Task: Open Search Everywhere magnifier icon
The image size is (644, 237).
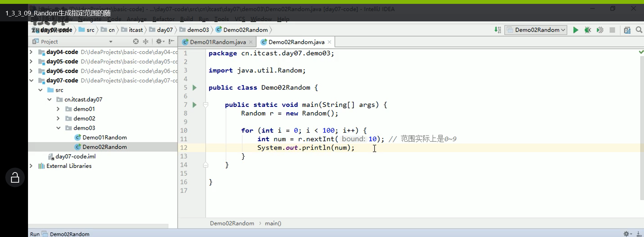Action: tap(639, 30)
